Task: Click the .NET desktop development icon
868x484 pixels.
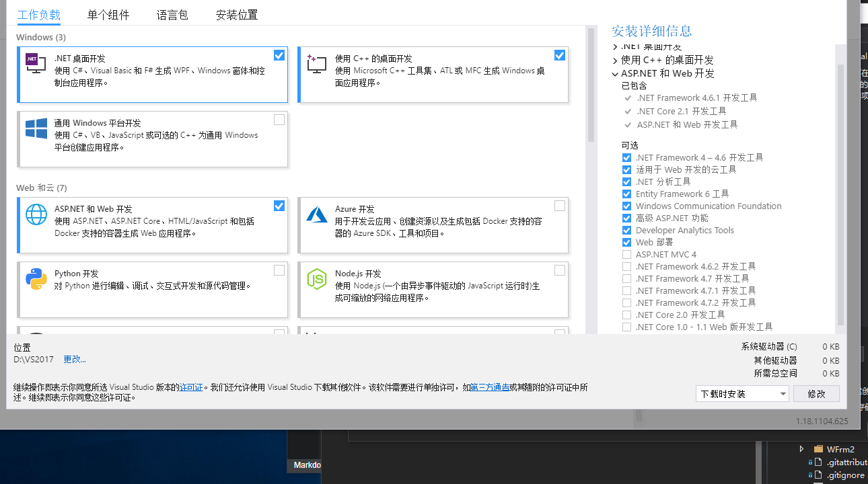Action: [x=36, y=63]
